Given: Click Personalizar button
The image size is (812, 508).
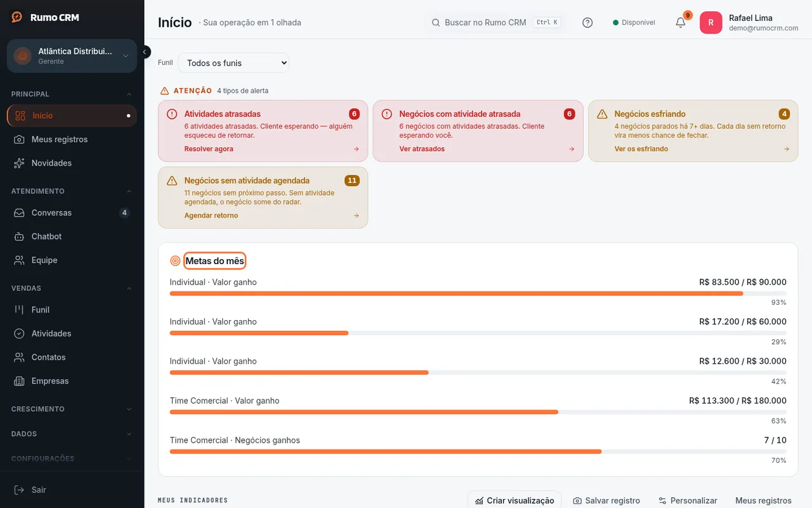Looking at the screenshot, I should click(688, 500).
